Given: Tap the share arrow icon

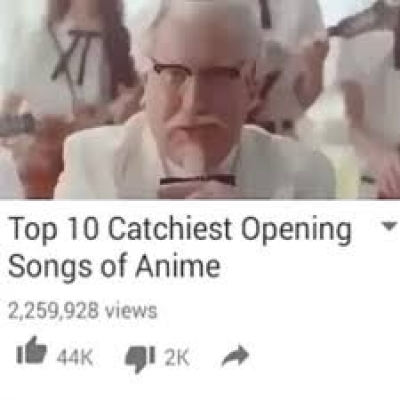Looking at the screenshot, I should (x=235, y=356).
